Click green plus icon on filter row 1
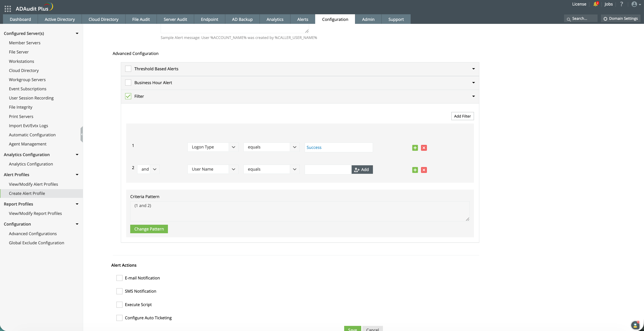The height and width of the screenshot is (331, 644). tap(415, 148)
